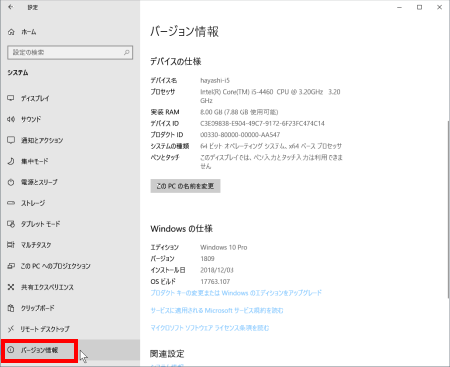Select マルチタスク in the sidebar
The width and height of the screenshot is (450, 367).
70,245
